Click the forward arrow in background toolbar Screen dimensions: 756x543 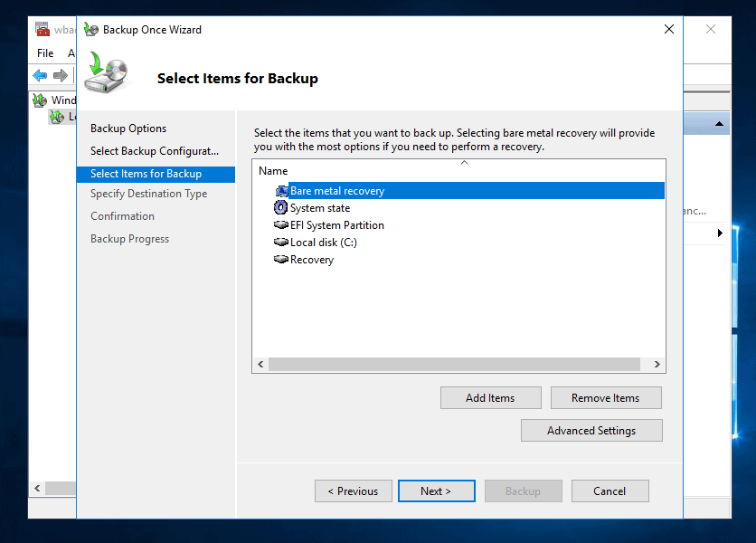click(x=61, y=76)
